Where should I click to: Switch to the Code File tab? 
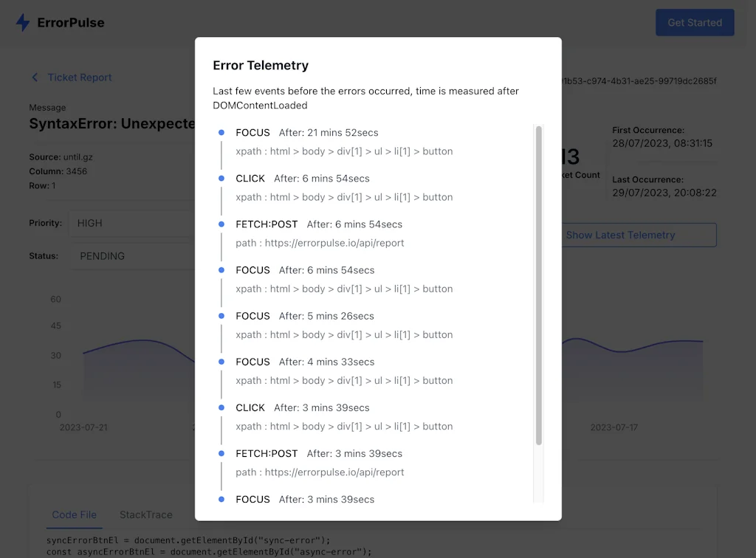[x=74, y=514]
